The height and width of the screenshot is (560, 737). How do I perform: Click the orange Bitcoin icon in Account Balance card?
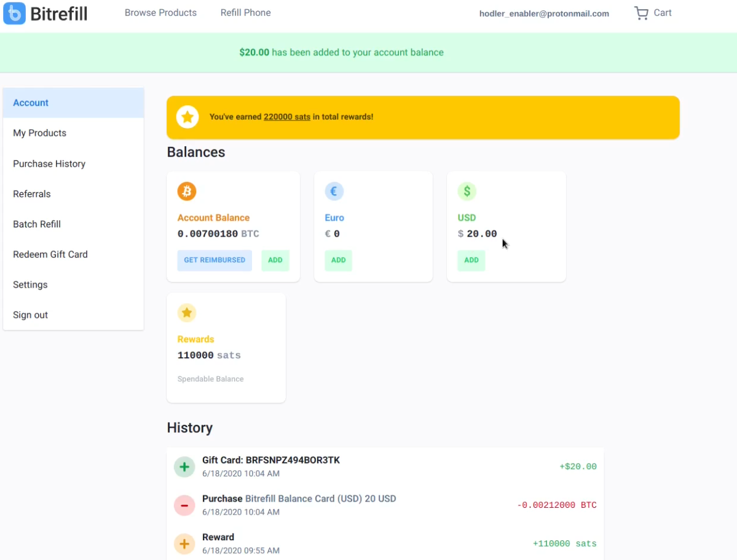tap(187, 191)
